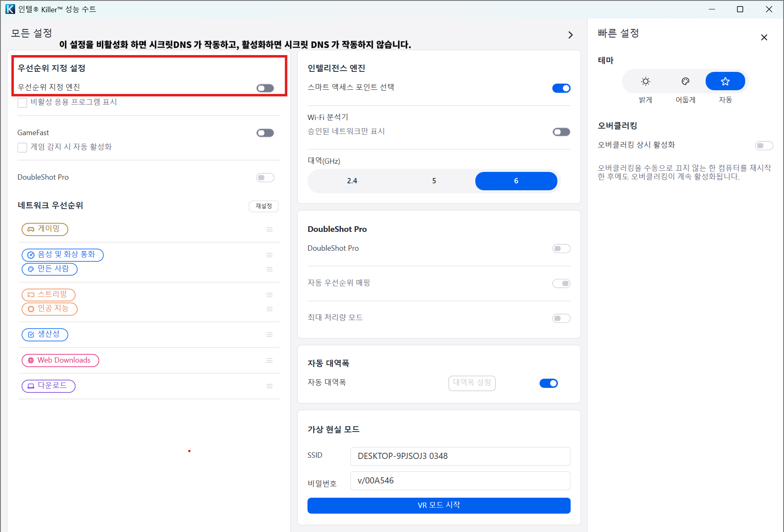Enable the GameFast toggle
784x532 pixels.
[x=265, y=133]
